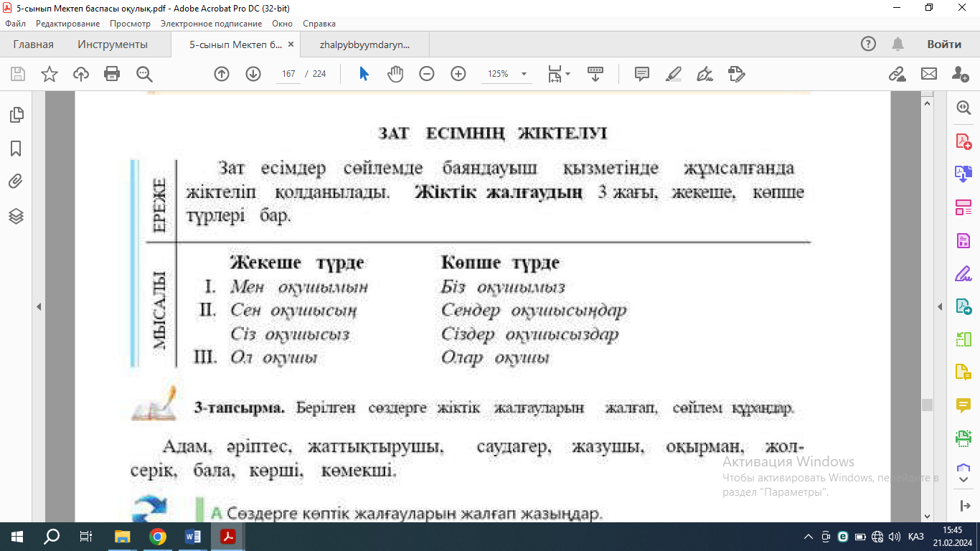Activate the Hand pan tool
980x551 pixels.
click(x=395, y=74)
